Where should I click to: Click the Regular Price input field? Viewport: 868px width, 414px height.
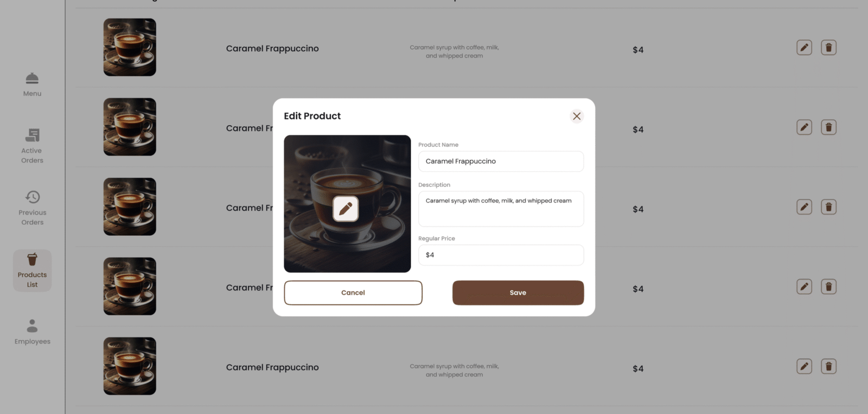pyautogui.click(x=500, y=255)
